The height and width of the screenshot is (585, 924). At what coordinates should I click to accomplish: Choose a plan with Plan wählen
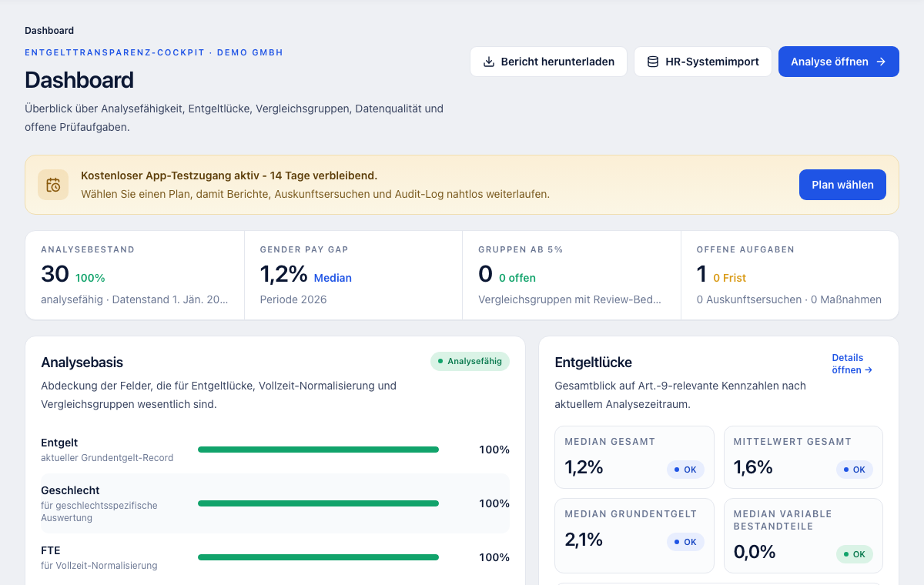842,185
